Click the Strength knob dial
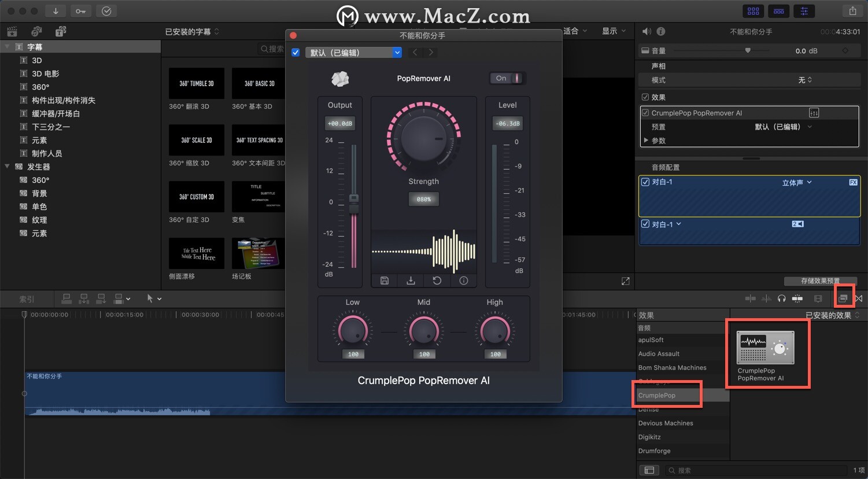The height and width of the screenshot is (479, 868). [424, 139]
